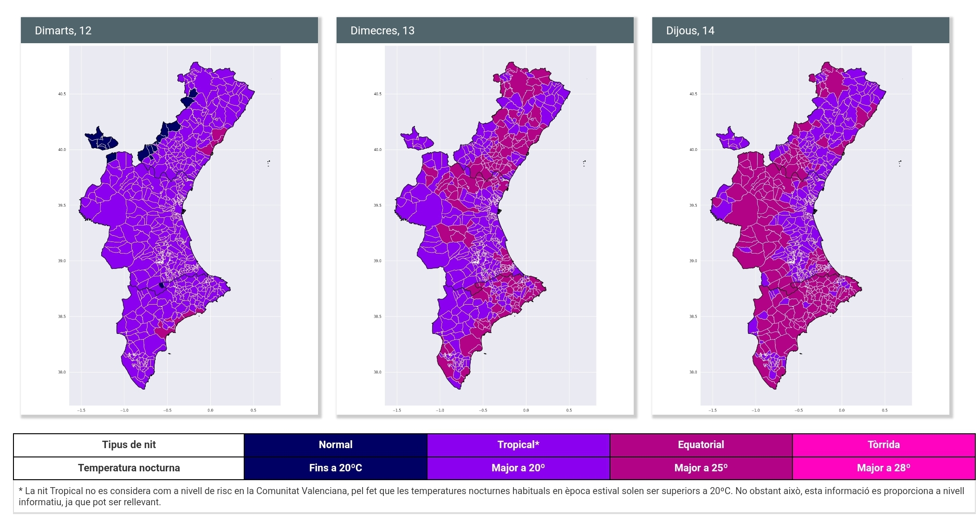The height and width of the screenshot is (515, 980).
Task: Click the Dimecres, 13 header
Action: (382, 31)
